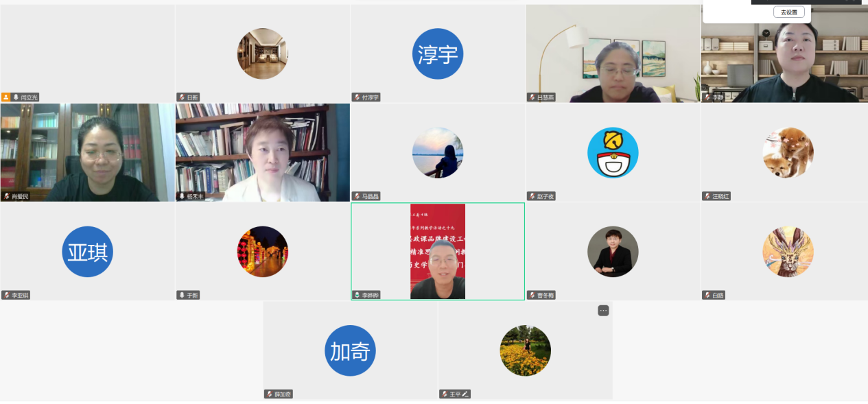Select 肖爱民's video tile with glass bookcase

click(x=87, y=152)
